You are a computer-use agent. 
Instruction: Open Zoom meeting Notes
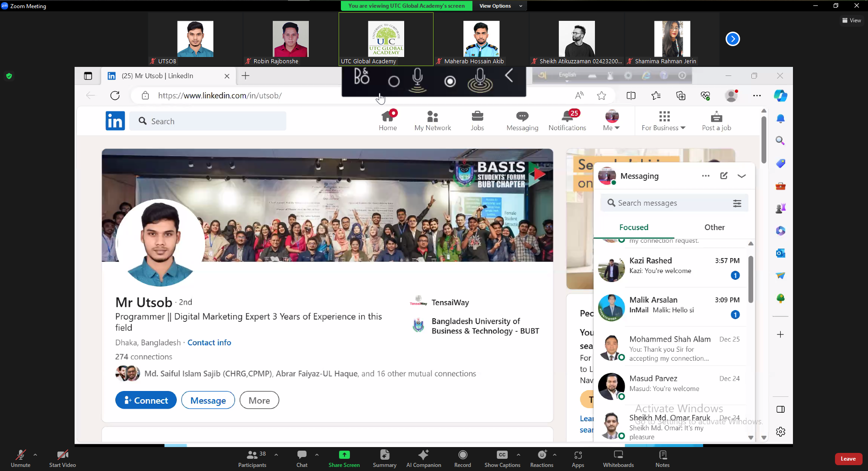tap(662, 458)
